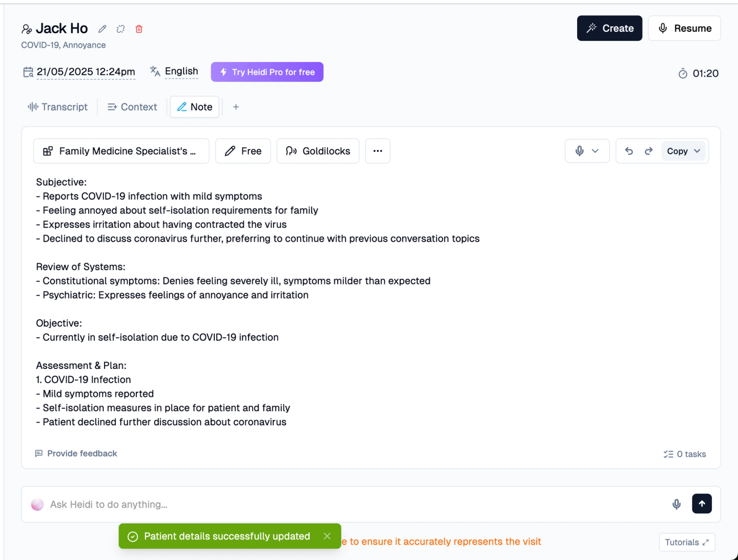Image resolution: width=738 pixels, height=560 pixels.
Task: Add a new tab with plus icon
Action: [x=236, y=107]
